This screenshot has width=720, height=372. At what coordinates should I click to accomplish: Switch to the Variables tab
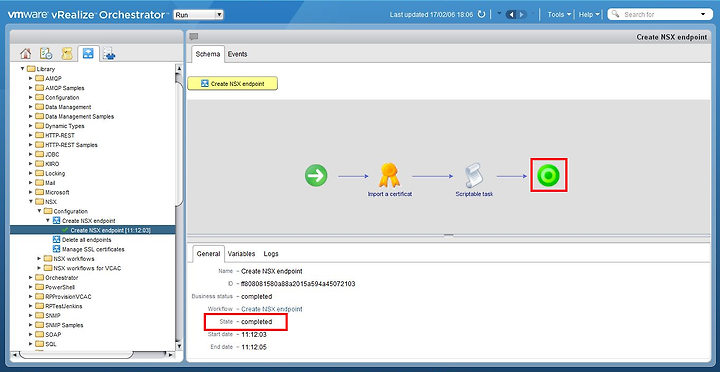coord(242,254)
